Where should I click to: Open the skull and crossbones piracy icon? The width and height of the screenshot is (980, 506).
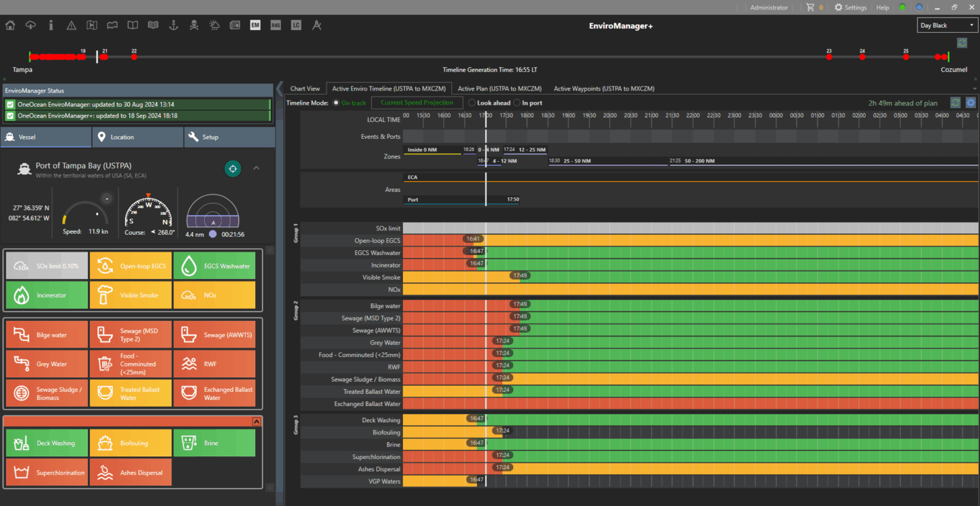tap(194, 25)
